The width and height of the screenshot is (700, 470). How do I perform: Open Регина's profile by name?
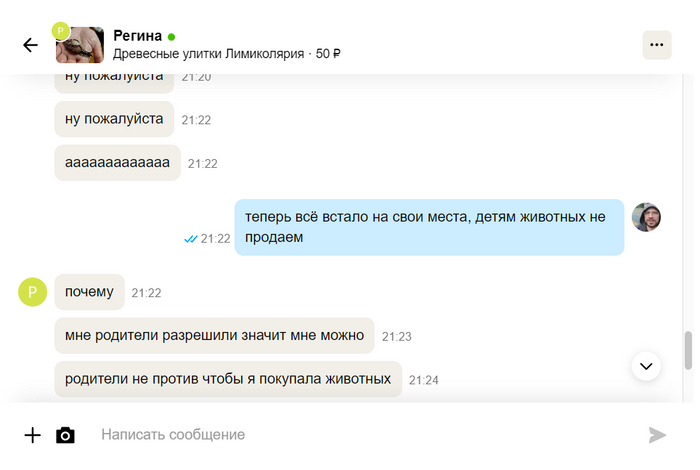click(x=138, y=36)
